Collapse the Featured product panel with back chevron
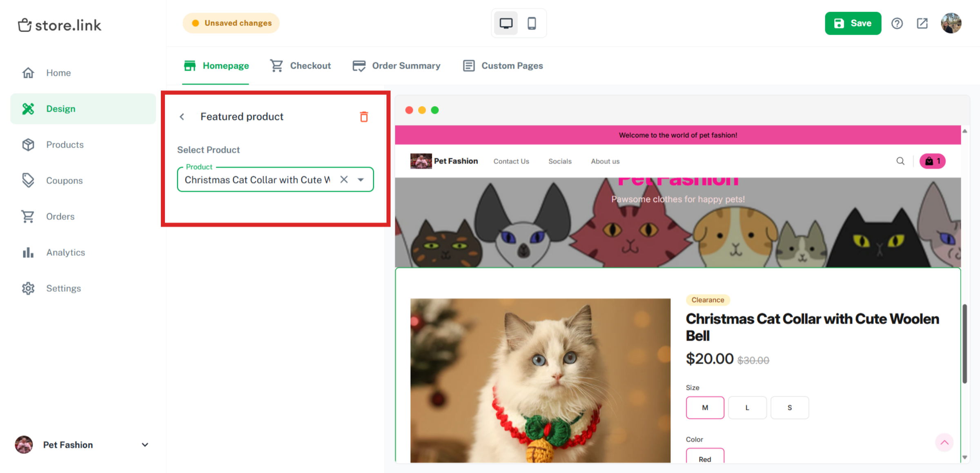Image resolution: width=980 pixels, height=473 pixels. tap(182, 116)
